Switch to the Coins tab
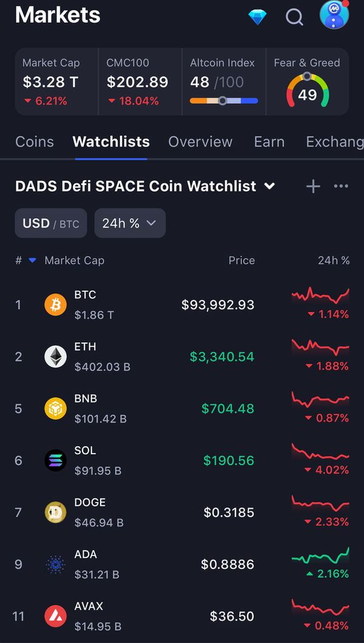 35,141
